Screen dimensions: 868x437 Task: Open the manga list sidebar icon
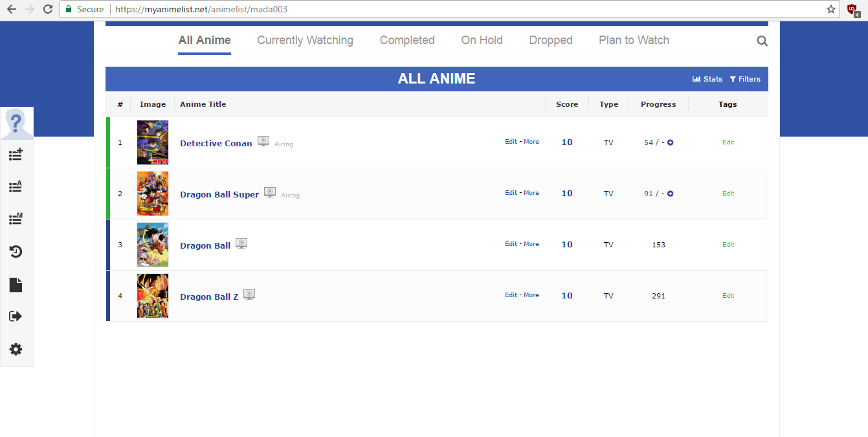point(16,219)
